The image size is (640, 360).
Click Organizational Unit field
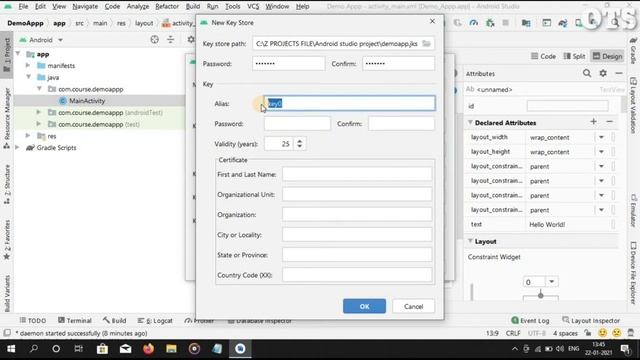[x=357, y=194]
